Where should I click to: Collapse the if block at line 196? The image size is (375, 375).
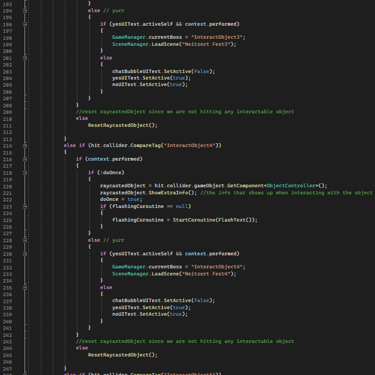point(25,24)
